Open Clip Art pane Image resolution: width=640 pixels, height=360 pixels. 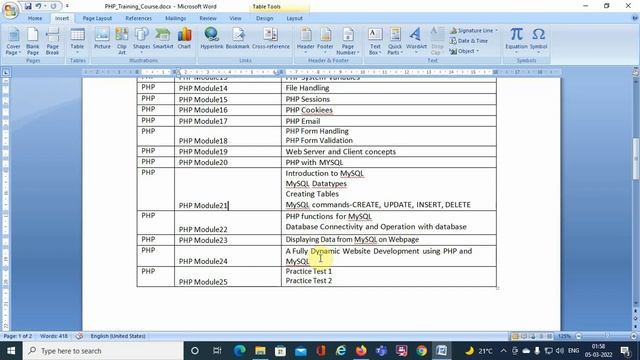122,41
